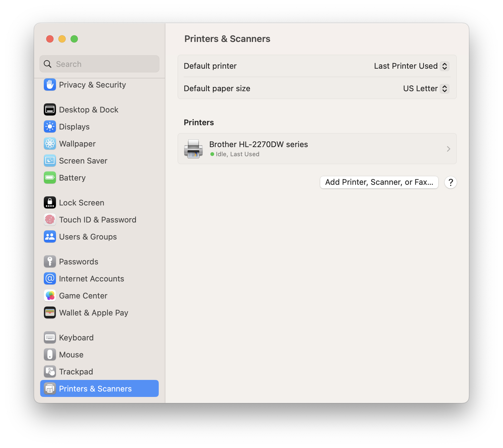Click the Wallpaper flower icon

coord(50,144)
